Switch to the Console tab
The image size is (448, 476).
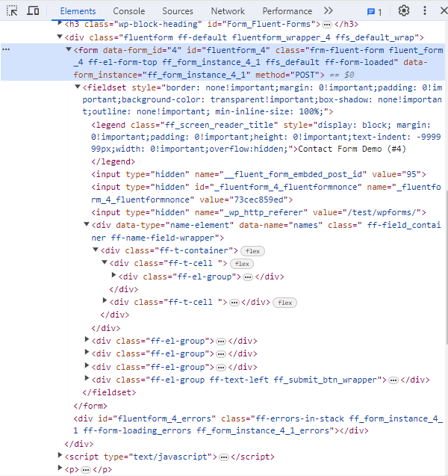point(129,11)
